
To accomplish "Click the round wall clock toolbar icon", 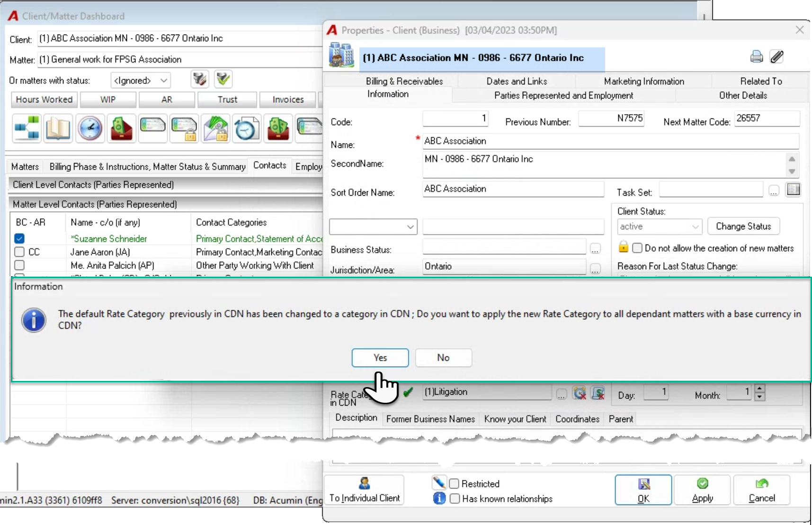I will pyautogui.click(x=90, y=128).
